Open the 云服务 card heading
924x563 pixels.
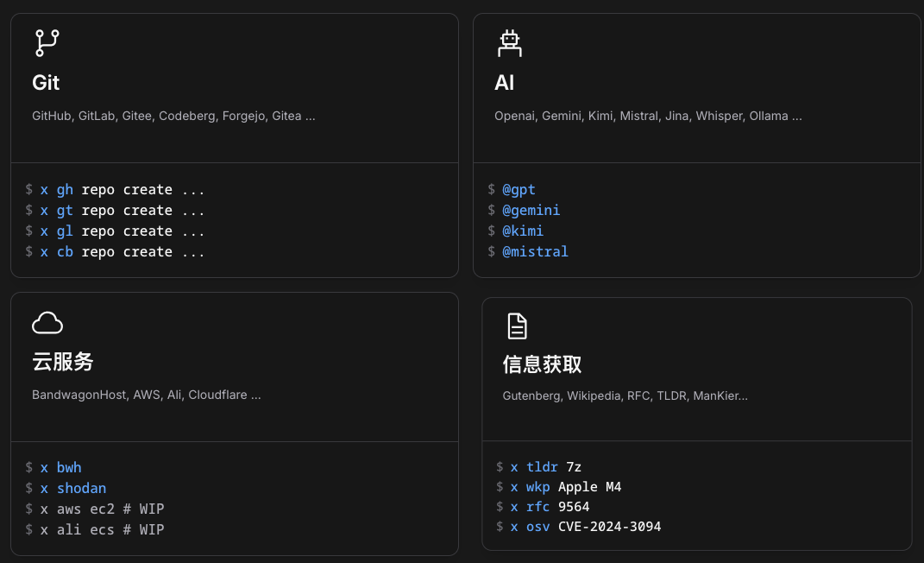[62, 362]
